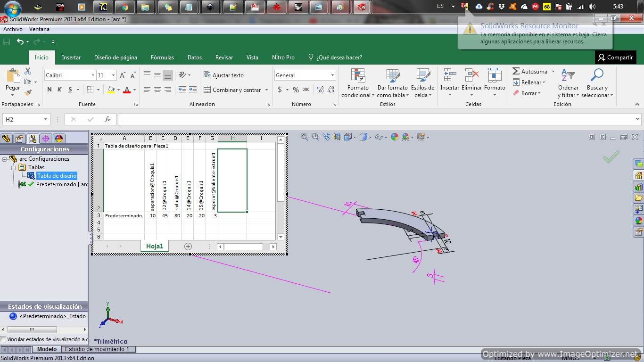Open the Name Box H2 dropdown
Image resolution: width=644 pixels, height=362 pixels.
click(x=45, y=119)
